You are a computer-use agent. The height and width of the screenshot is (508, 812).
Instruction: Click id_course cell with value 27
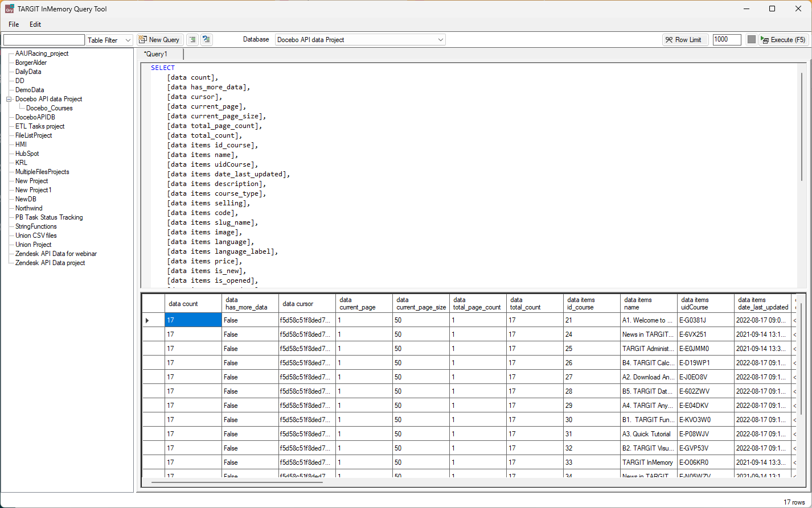592,377
